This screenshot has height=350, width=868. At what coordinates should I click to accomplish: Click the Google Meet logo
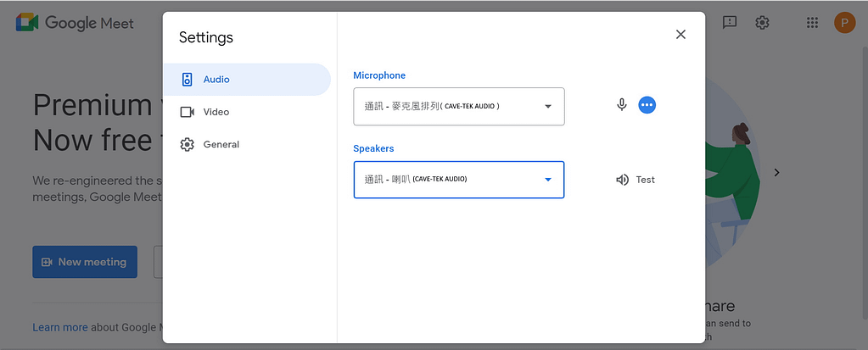pyautogui.click(x=75, y=23)
